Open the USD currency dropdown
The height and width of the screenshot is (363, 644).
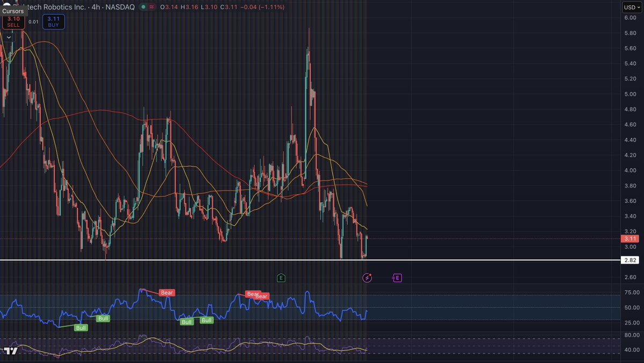click(630, 8)
